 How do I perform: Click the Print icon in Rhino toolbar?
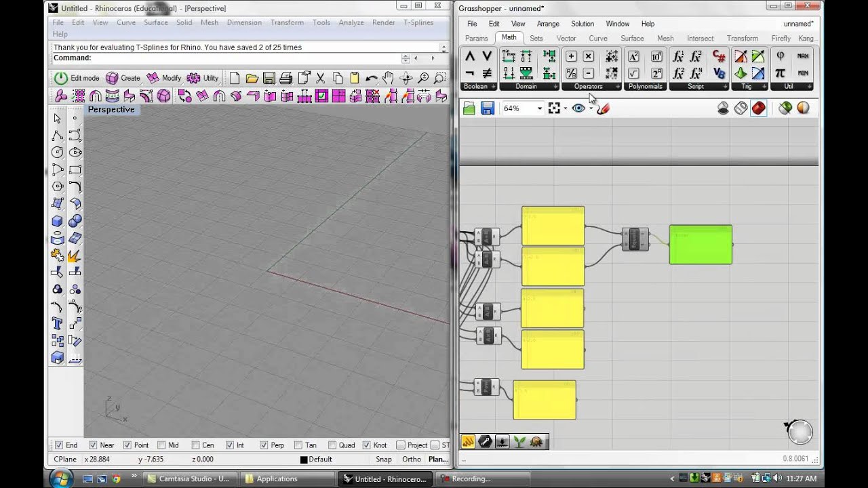pyautogui.click(x=285, y=78)
